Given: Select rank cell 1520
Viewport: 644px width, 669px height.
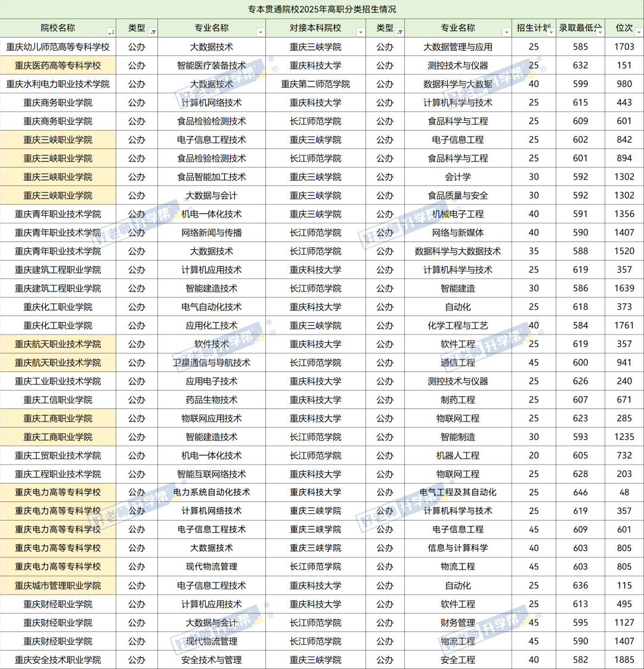Looking at the screenshot, I should click(624, 251).
